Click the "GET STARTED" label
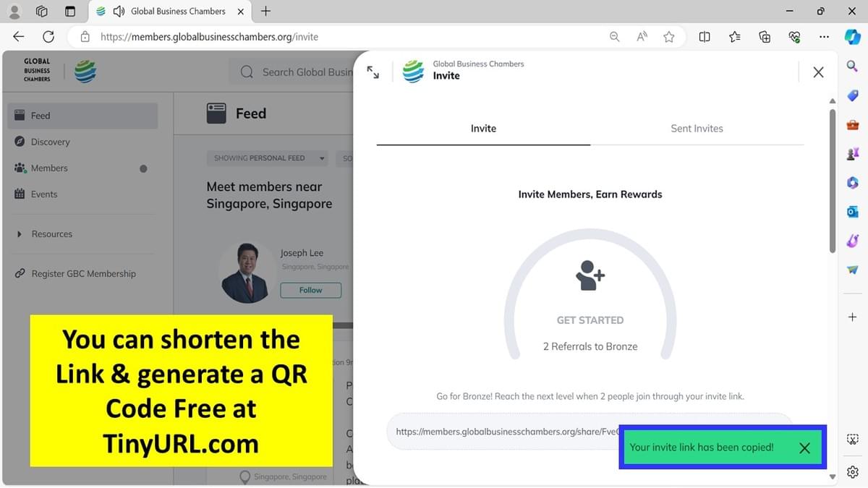Viewport: 868px width, 488px height. pyautogui.click(x=590, y=320)
